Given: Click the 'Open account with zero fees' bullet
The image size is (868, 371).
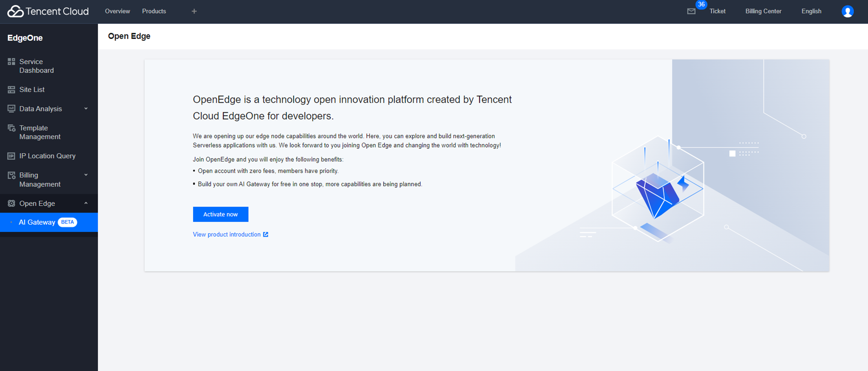Looking at the screenshot, I should point(268,171).
